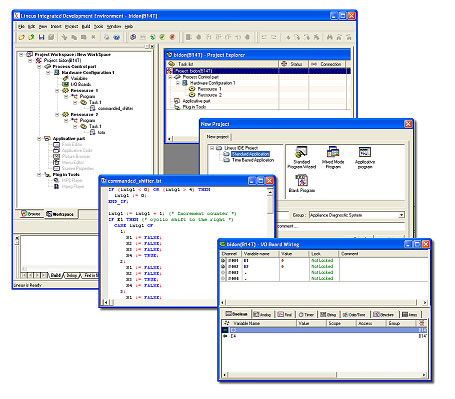Screen dimensions: 455x399
Task: Switch to the Analog variables tab
Action: 262,314
